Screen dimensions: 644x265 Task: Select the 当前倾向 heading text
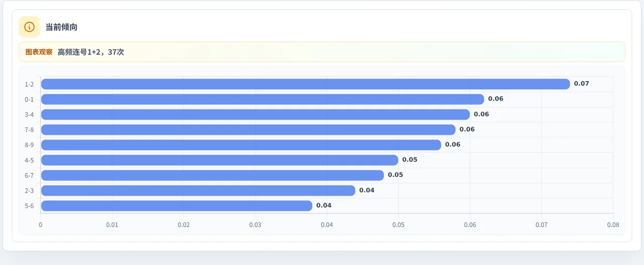pyautogui.click(x=61, y=27)
